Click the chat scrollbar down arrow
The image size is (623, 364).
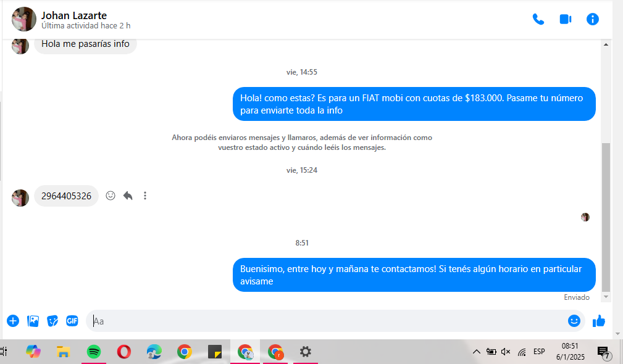606,297
